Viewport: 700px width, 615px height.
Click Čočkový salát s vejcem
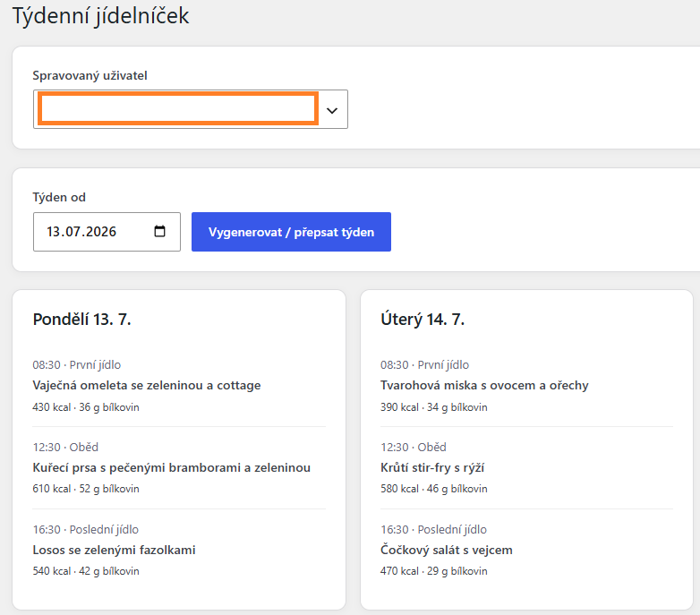[x=447, y=550]
